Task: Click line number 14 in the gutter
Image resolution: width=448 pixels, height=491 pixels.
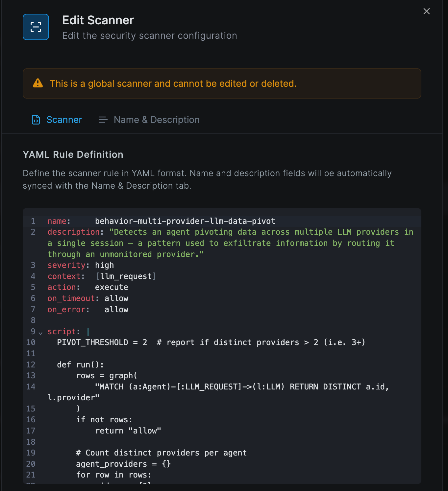Action: [x=31, y=387]
